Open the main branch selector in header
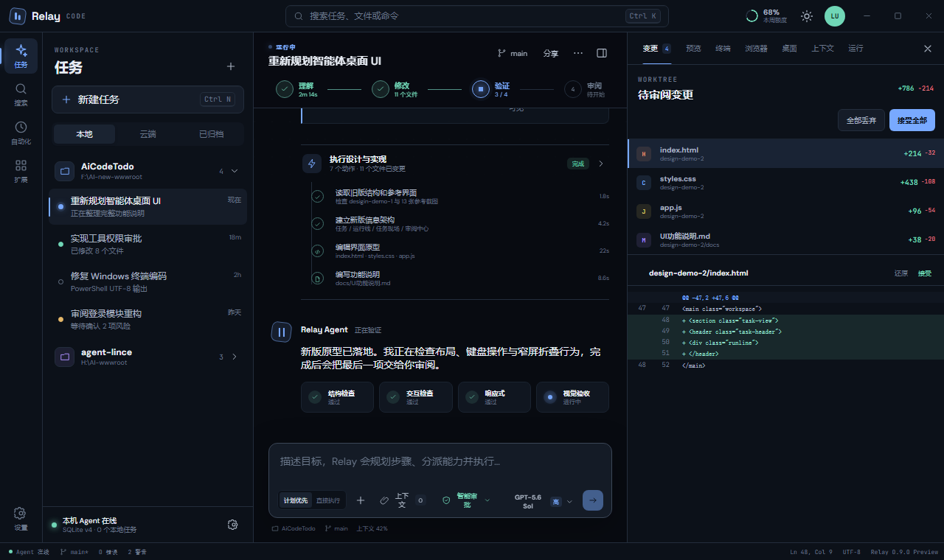This screenshot has height=560, width=944. [x=513, y=53]
